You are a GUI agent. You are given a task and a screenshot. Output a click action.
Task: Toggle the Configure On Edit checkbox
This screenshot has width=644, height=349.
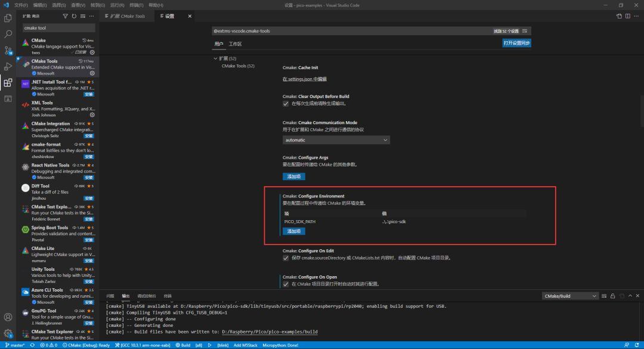(286, 258)
